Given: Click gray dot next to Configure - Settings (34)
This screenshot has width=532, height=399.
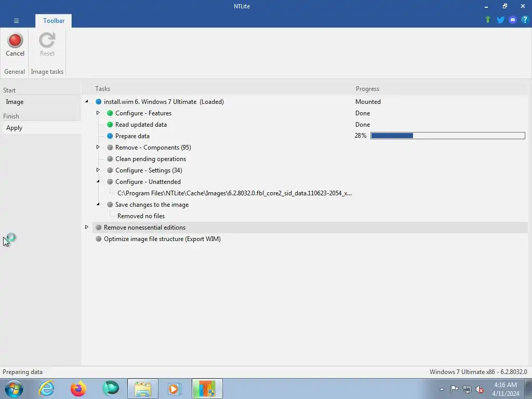Looking at the screenshot, I should (110, 170).
